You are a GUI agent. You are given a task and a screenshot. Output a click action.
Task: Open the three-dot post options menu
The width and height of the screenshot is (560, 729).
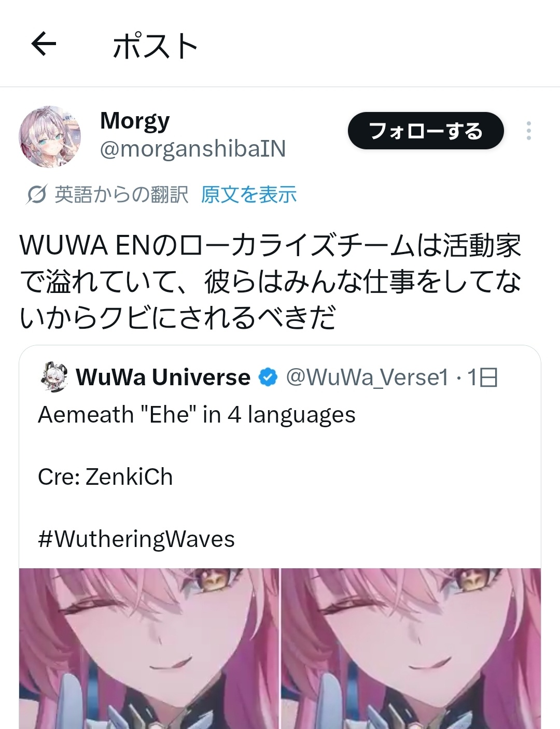click(528, 131)
